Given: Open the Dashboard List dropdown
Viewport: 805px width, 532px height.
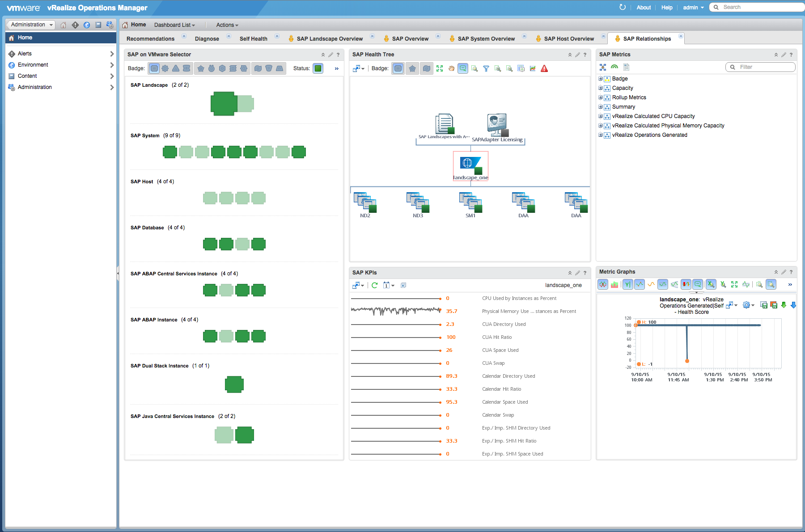Looking at the screenshot, I should point(174,25).
